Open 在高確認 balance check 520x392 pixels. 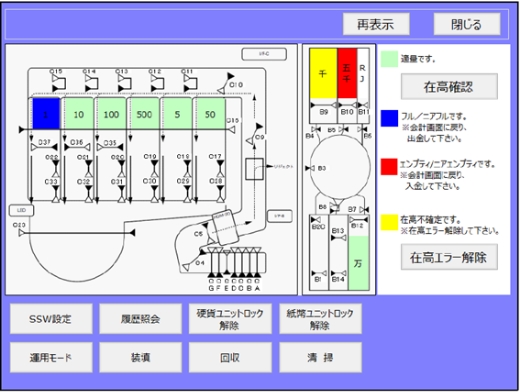tap(449, 86)
